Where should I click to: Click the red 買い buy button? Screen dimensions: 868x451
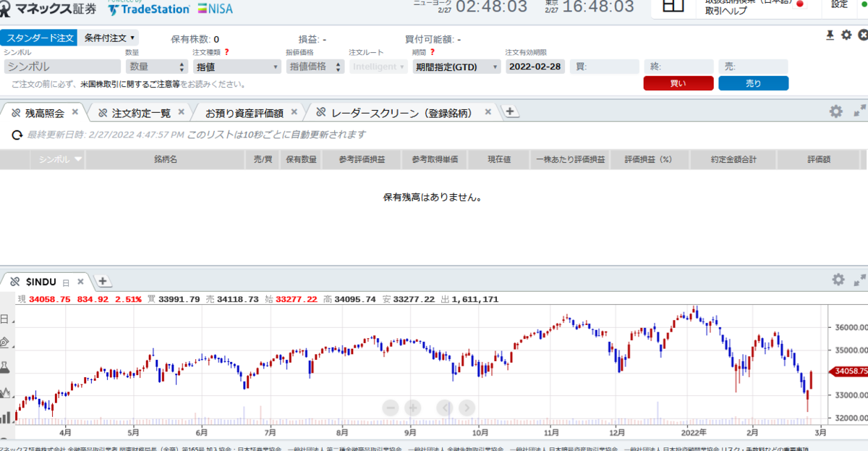(x=678, y=83)
